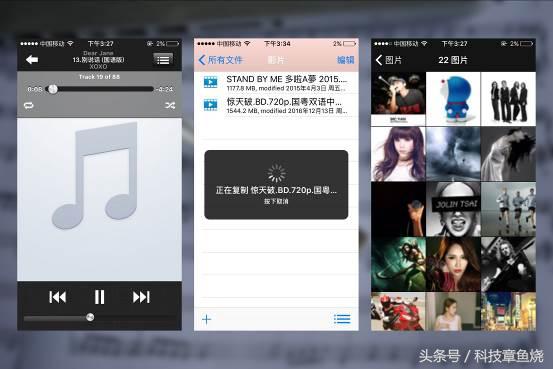This screenshot has width=553, height=369.
Task: Tap the back arrow in music player
Action: click(32, 60)
